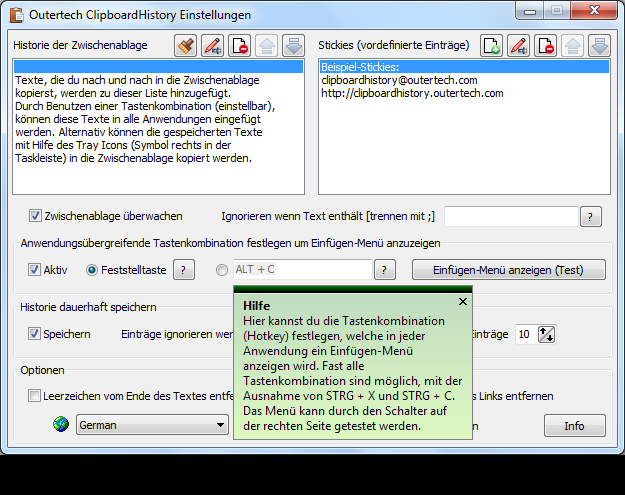Close the Hilfe tooltip with X
The height and width of the screenshot is (495, 625).
pos(463,302)
